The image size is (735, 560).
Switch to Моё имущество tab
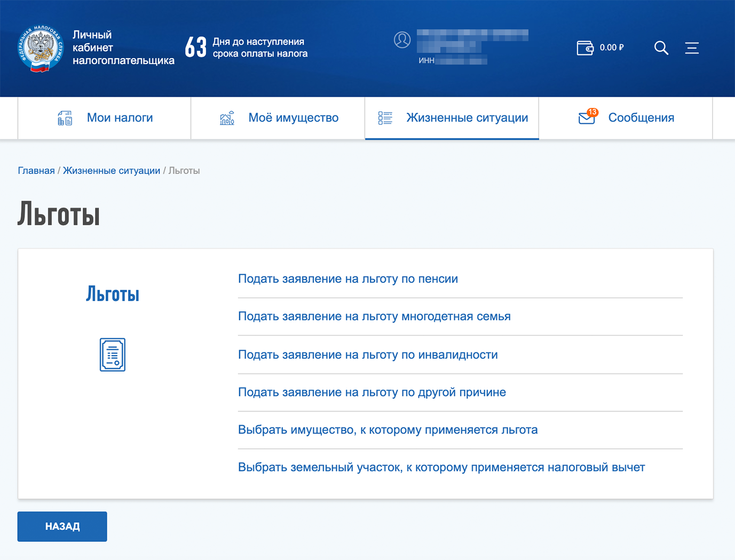(x=278, y=118)
